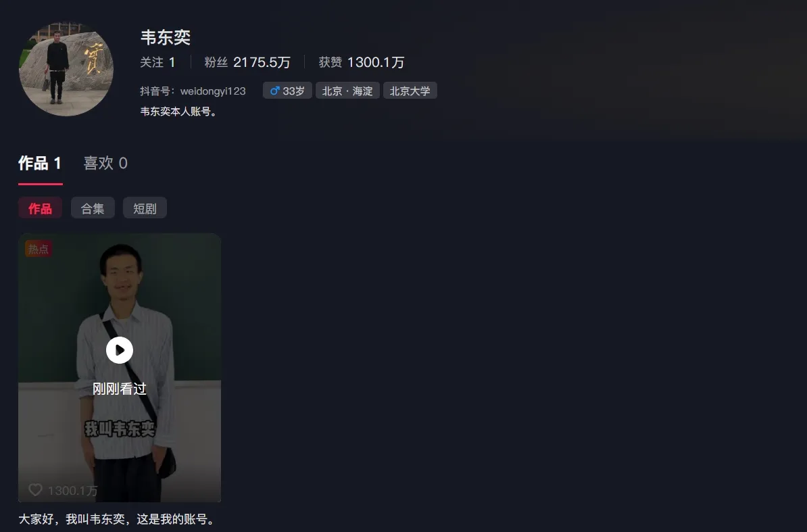Click the heart like icon on video
Image resolution: width=807 pixels, height=532 pixels.
35,490
